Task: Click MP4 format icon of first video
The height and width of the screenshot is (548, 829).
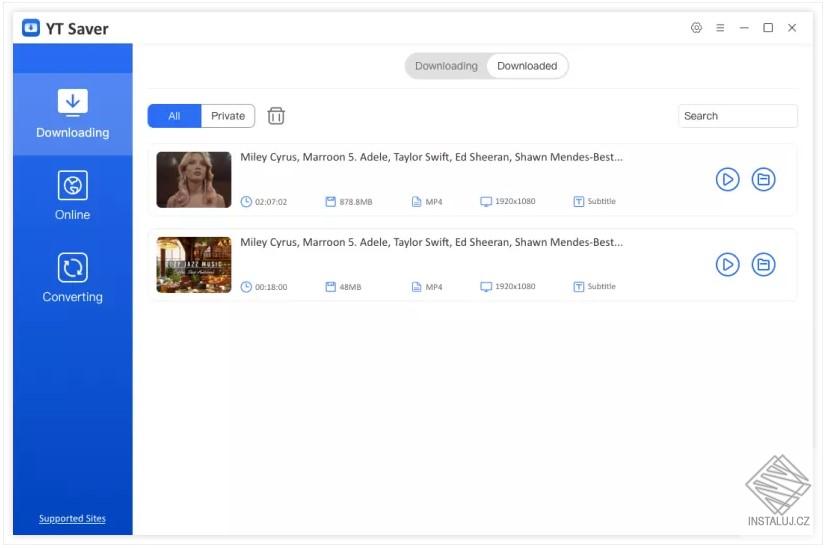Action: [x=417, y=201]
